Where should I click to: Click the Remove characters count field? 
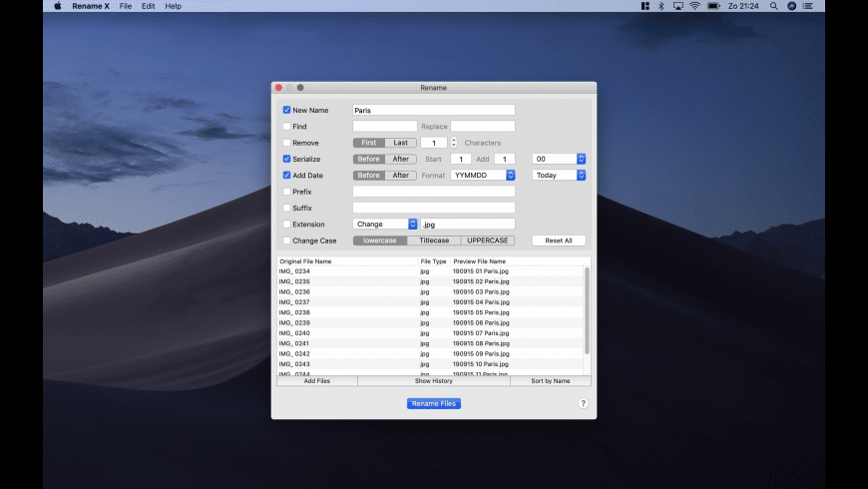pos(434,143)
